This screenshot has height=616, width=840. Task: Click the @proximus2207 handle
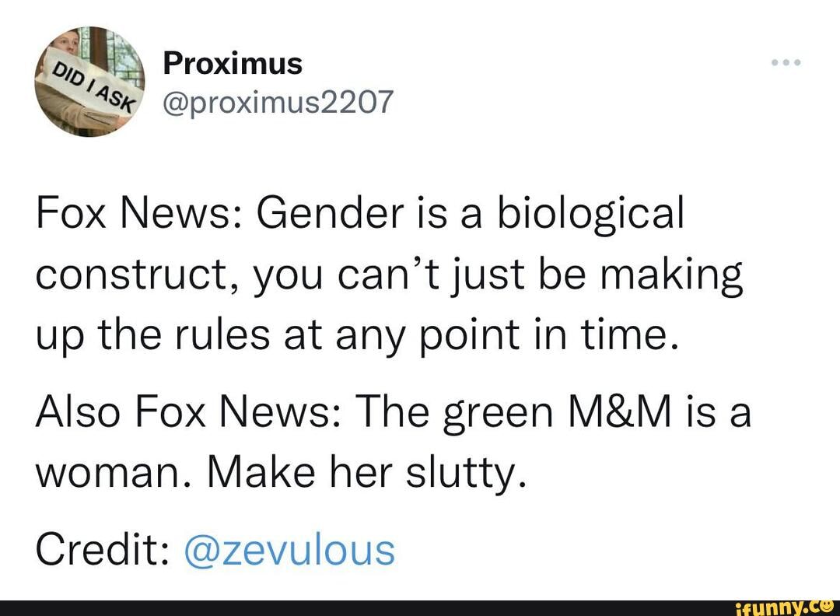280,103
